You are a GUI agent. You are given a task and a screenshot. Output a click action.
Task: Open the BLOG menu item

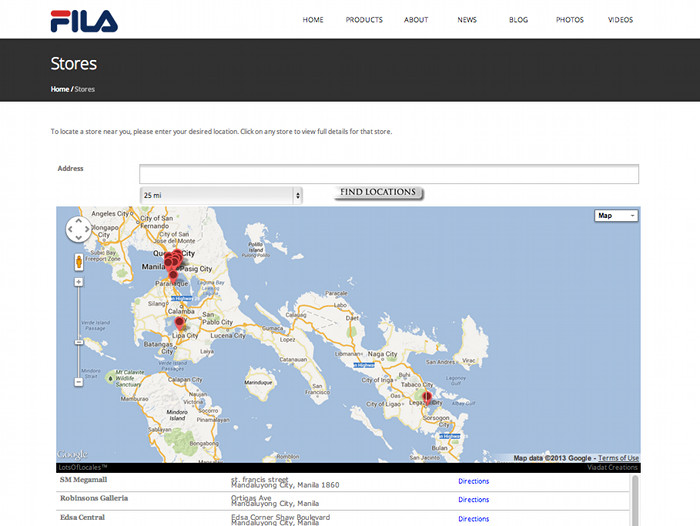coord(518,20)
